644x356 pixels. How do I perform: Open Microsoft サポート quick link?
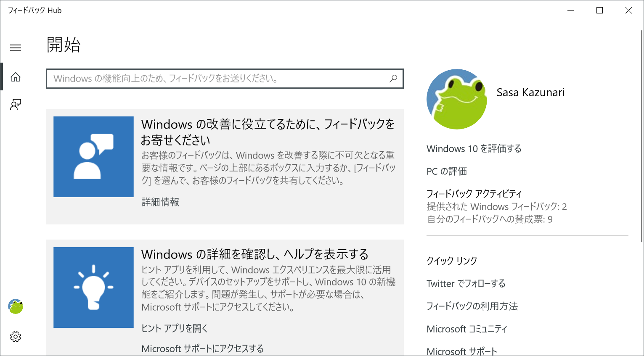pos(462,351)
